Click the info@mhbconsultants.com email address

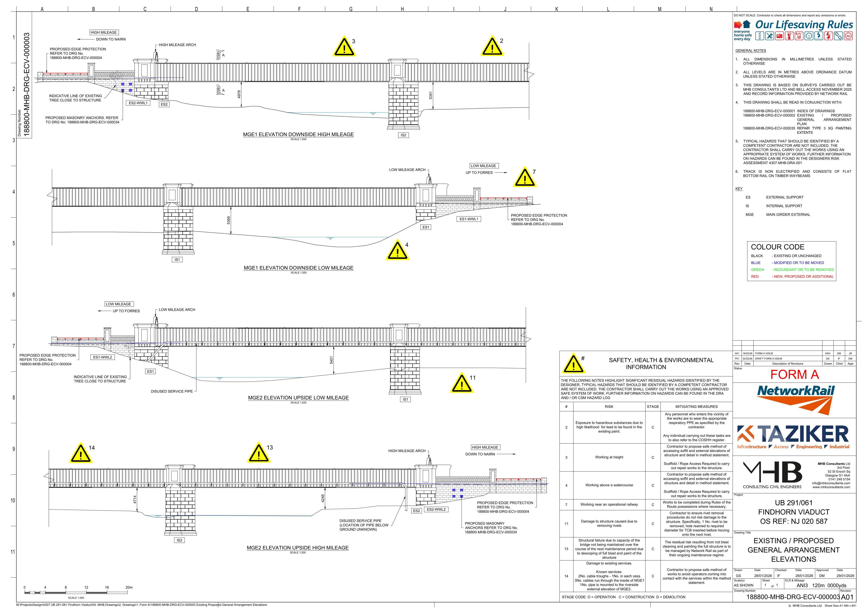[x=831, y=483]
